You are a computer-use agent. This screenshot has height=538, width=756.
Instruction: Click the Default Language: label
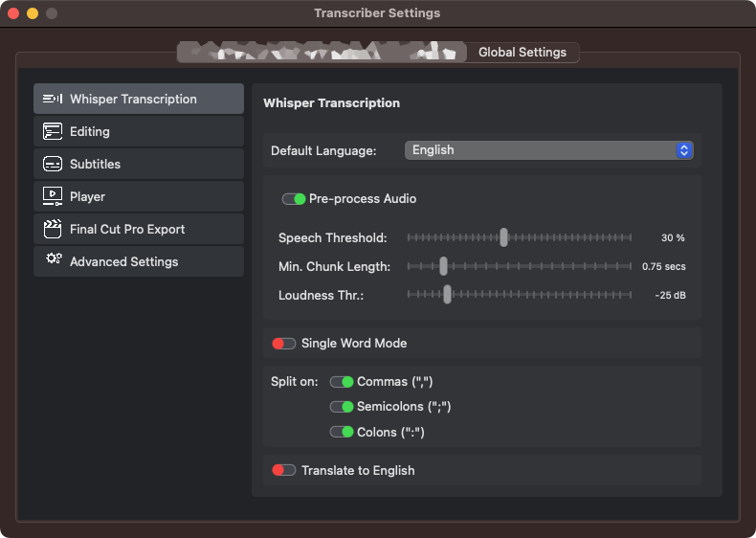pos(323,150)
